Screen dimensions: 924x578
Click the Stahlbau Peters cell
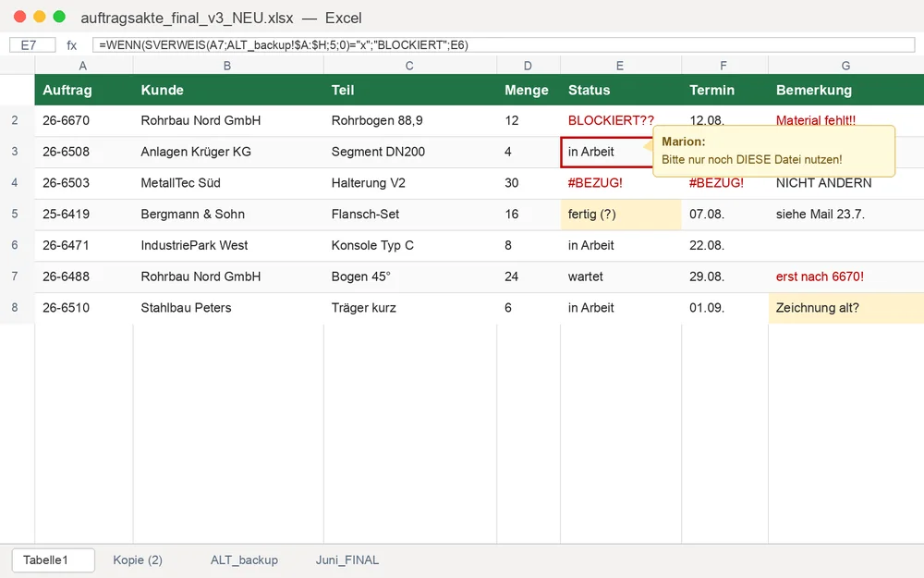coord(228,308)
